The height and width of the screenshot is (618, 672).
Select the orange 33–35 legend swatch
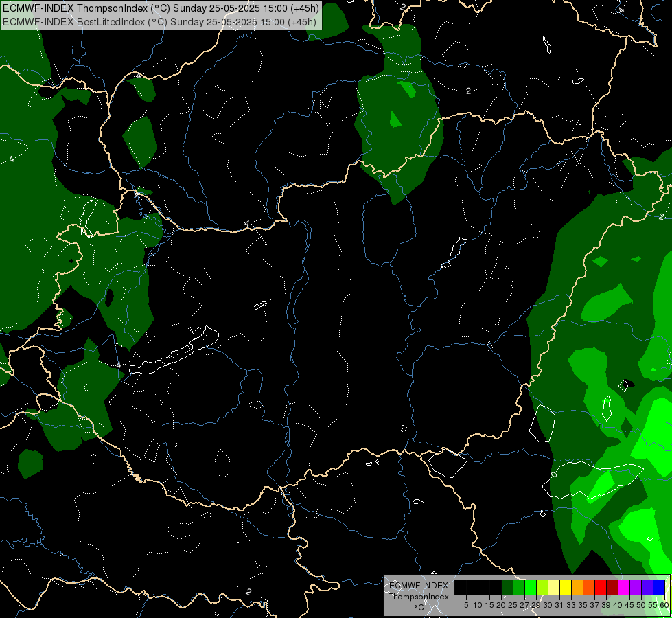(577, 587)
